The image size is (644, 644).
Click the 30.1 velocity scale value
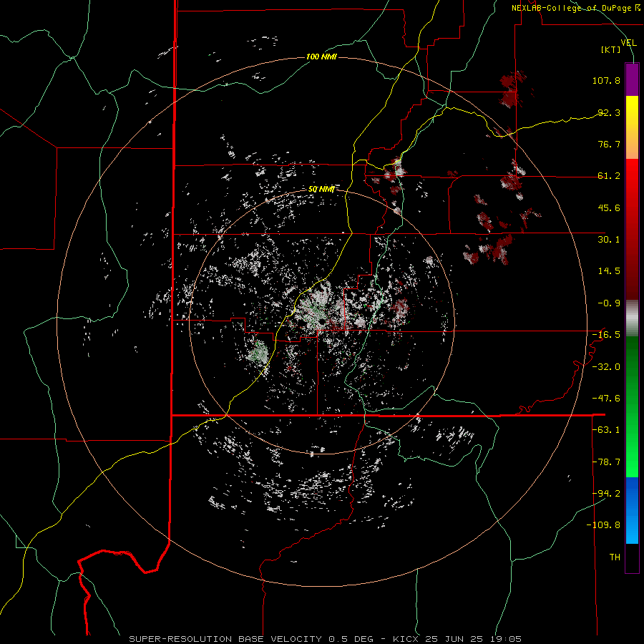point(609,240)
